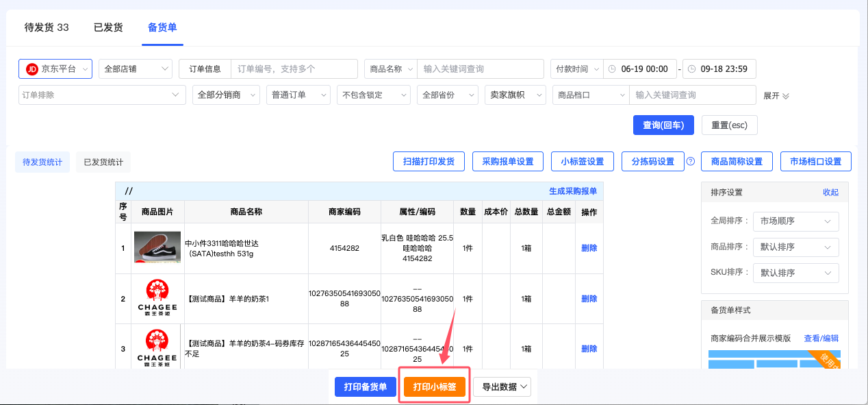This screenshot has width=868, height=405.
Task: Open the payment start time clock picker
Action: pyautogui.click(x=613, y=69)
